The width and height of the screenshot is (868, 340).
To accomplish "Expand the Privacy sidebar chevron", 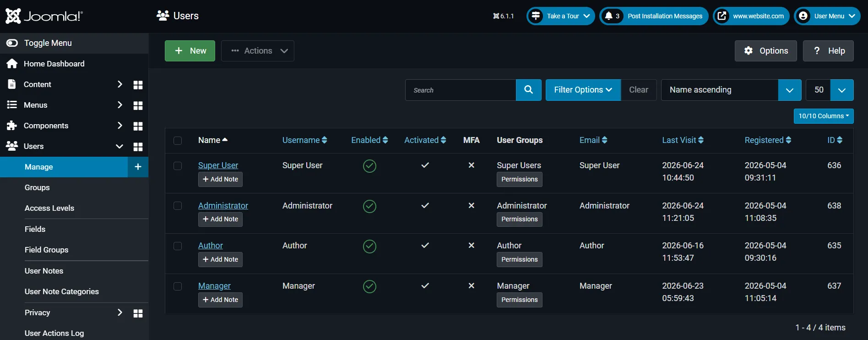I will pyautogui.click(x=119, y=313).
